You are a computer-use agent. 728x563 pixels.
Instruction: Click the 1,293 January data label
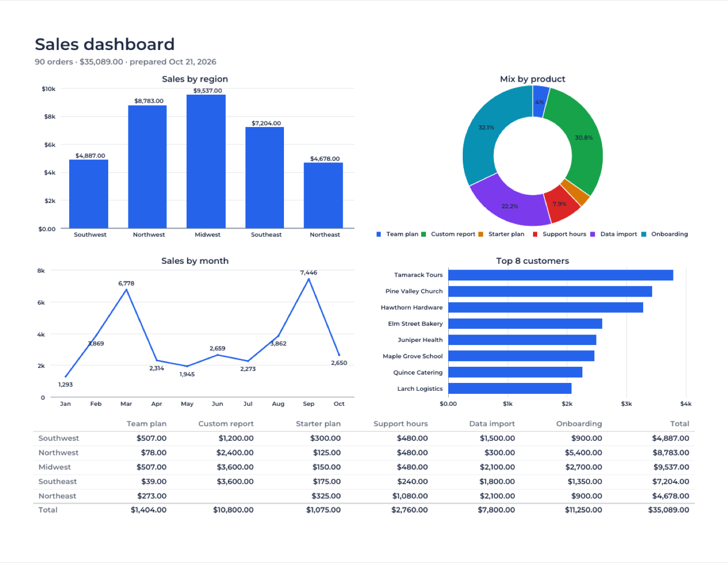coord(66,385)
